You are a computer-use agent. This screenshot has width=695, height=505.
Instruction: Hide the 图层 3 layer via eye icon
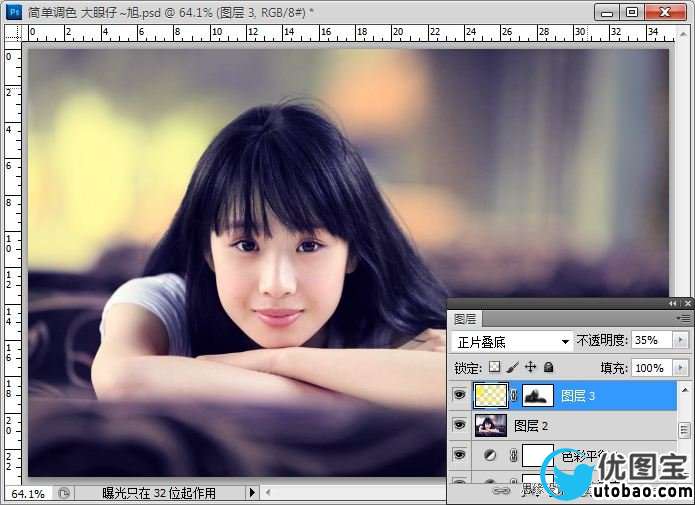(460, 395)
